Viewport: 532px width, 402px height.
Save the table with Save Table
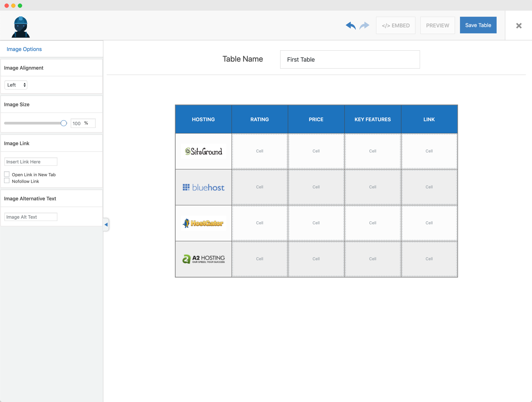pos(478,25)
